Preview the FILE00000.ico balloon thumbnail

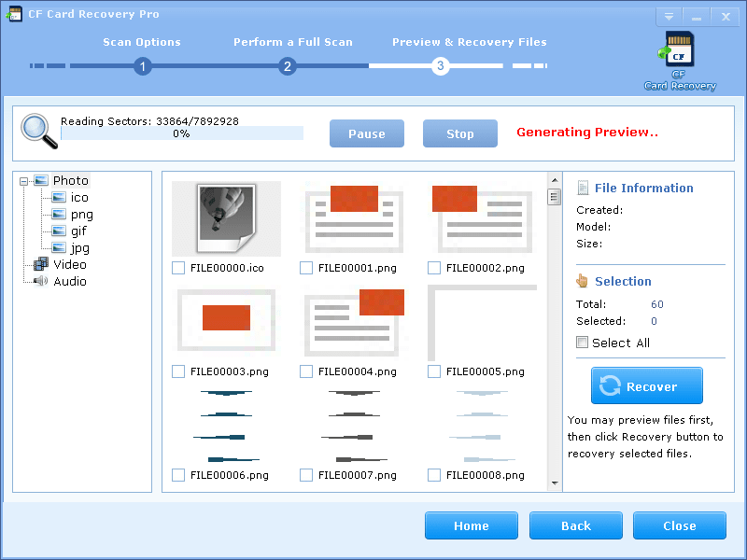226,218
